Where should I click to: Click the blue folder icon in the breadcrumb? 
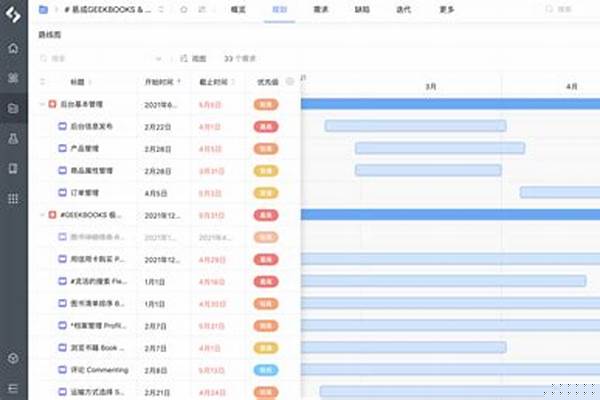pyautogui.click(x=43, y=9)
